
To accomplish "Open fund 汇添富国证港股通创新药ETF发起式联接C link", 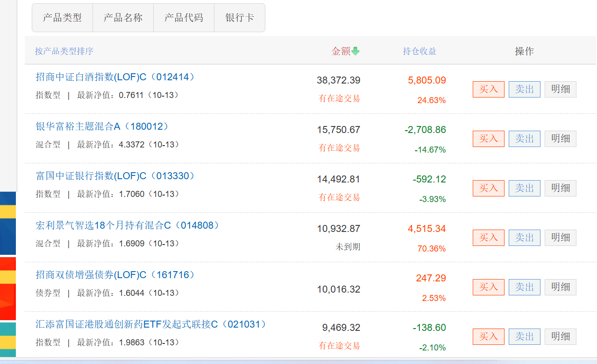I will coord(151,324).
